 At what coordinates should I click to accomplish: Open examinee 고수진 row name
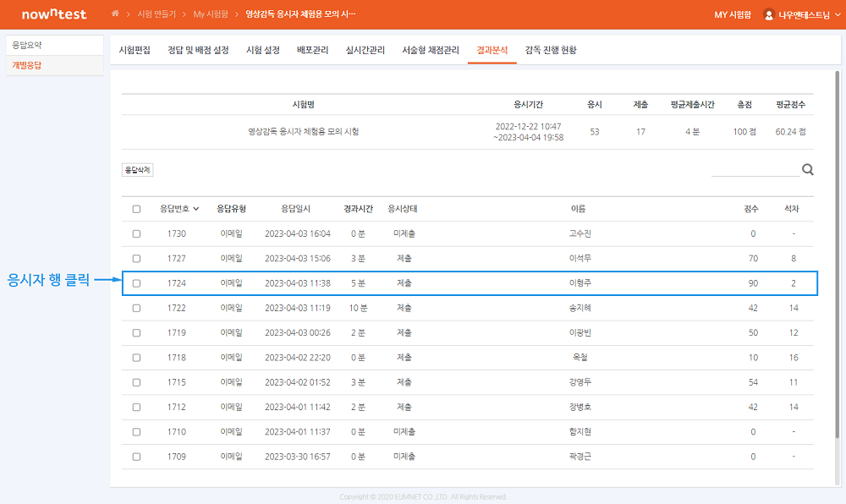click(x=580, y=233)
